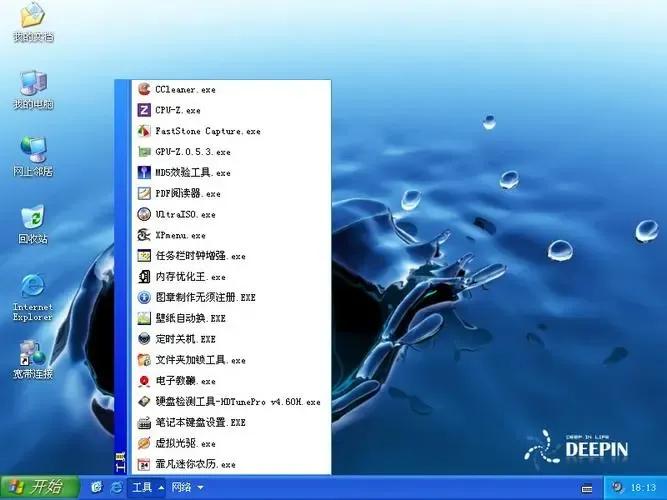Open 任务栏时钟增强 icon
Screen dimensions: 667x500
[x=144, y=256]
